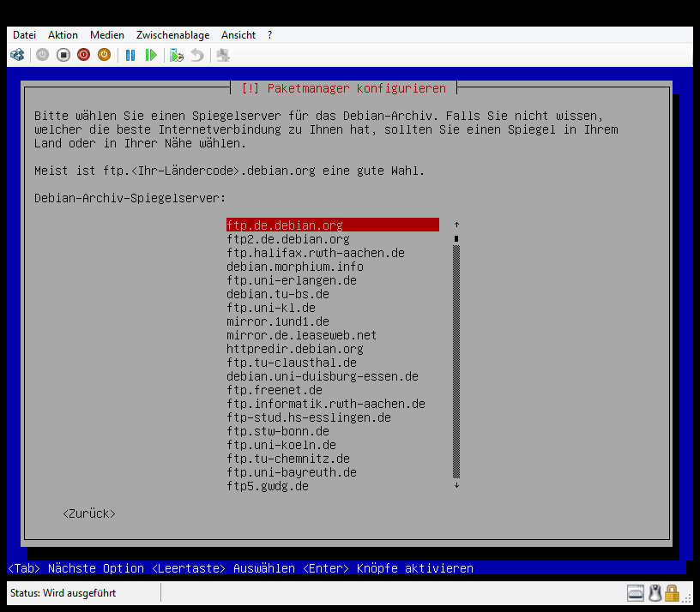
Task: Click the 'Status: Wird ausgeführt' status text
Action: [63, 593]
